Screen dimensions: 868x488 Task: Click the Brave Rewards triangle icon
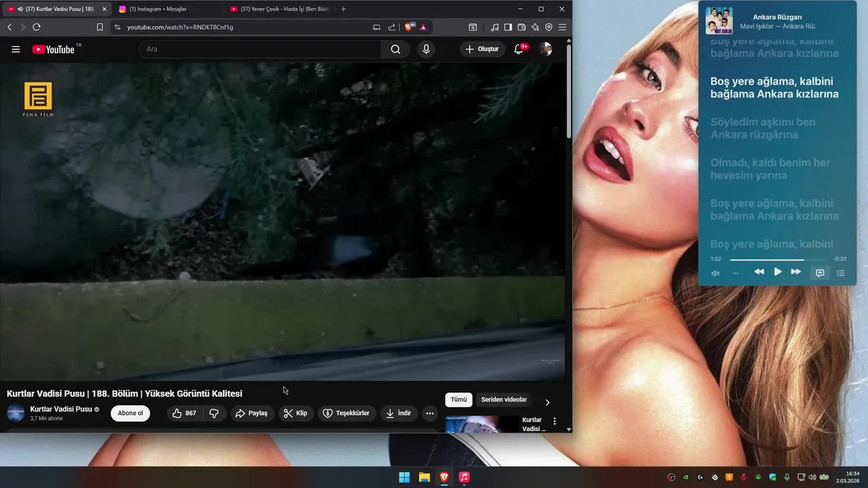(x=423, y=27)
